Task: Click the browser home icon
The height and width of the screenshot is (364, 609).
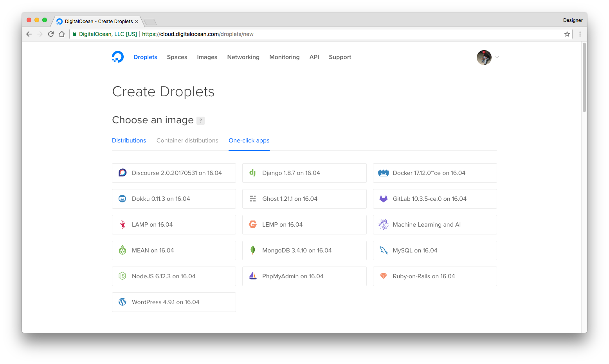Action: (x=62, y=34)
